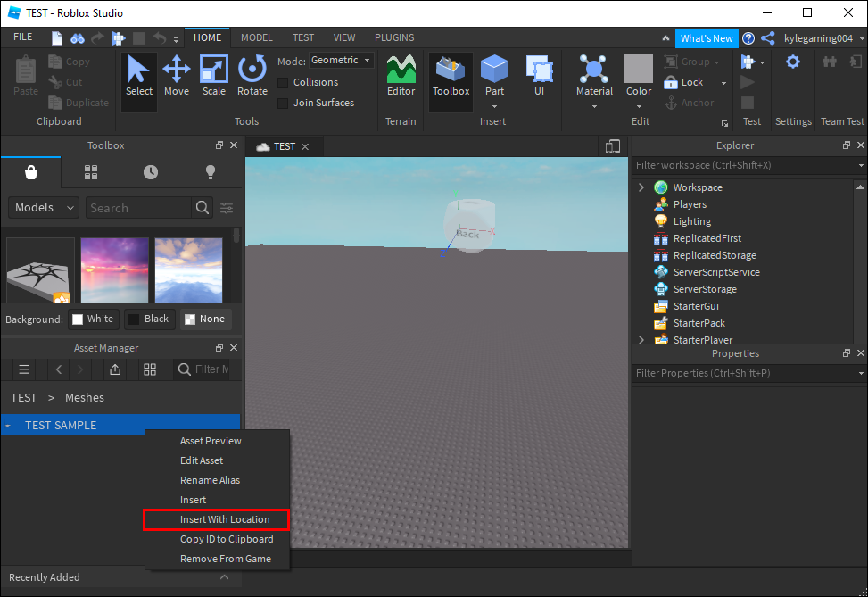Image resolution: width=868 pixels, height=597 pixels.
Task: Enable the Join Surfaces checkbox
Action: (x=283, y=103)
